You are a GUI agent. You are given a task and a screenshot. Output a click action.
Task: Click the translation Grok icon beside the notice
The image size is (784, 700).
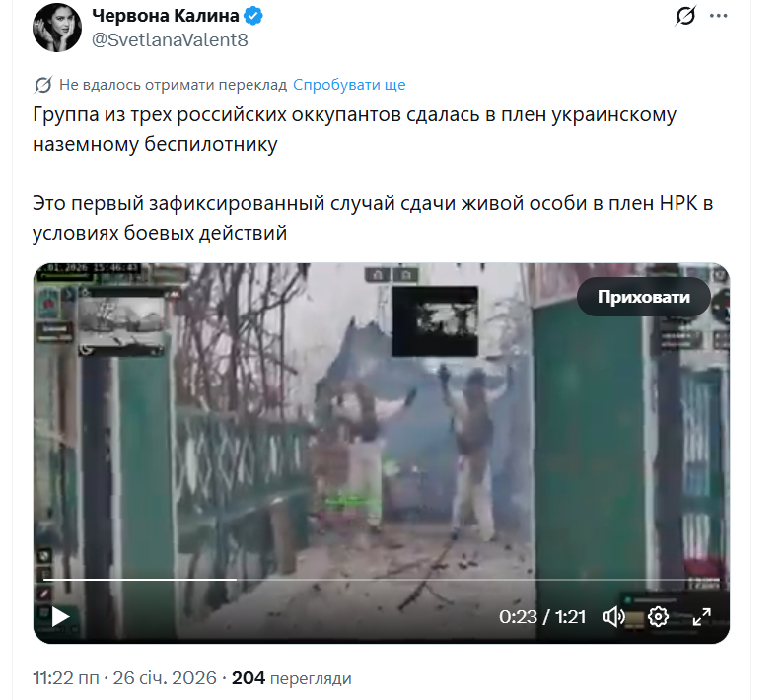tap(43, 85)
